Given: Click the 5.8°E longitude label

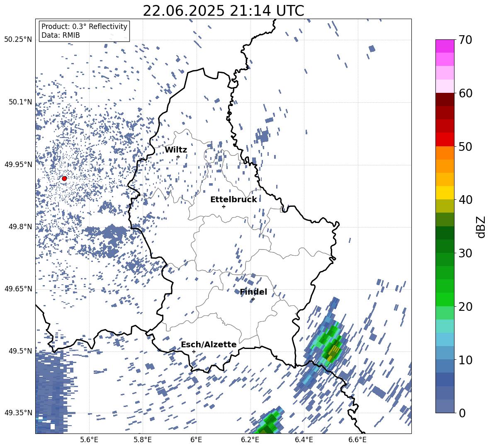Looking at the screenshot, I should [x=143, y=440].
